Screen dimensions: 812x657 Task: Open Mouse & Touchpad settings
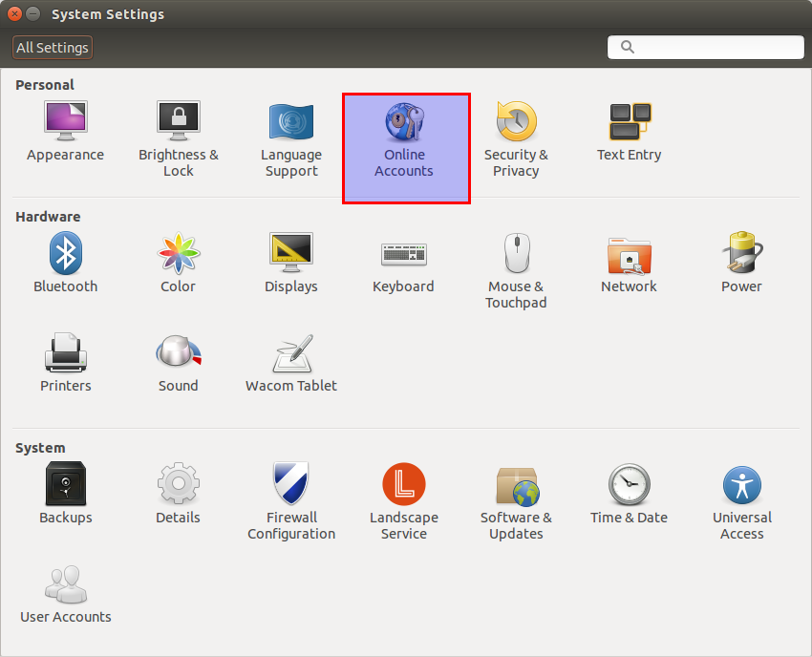pyautogui.click(x=516, y=270)
